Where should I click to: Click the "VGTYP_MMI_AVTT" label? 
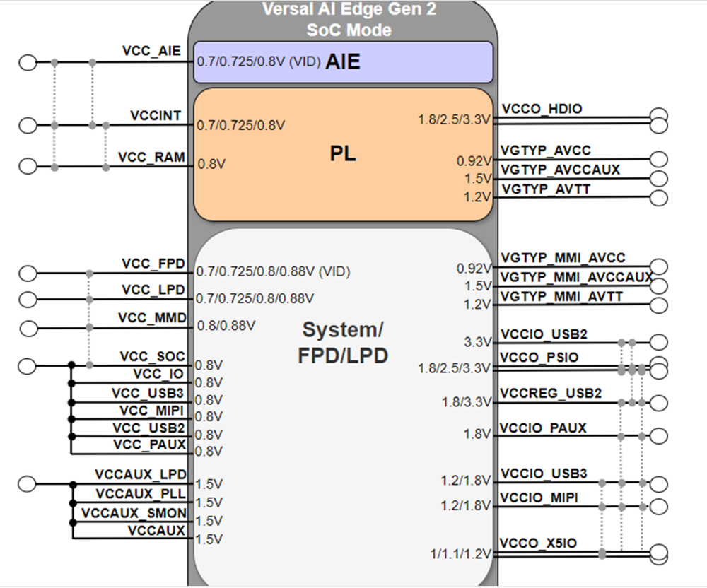(x=562, y=297)
